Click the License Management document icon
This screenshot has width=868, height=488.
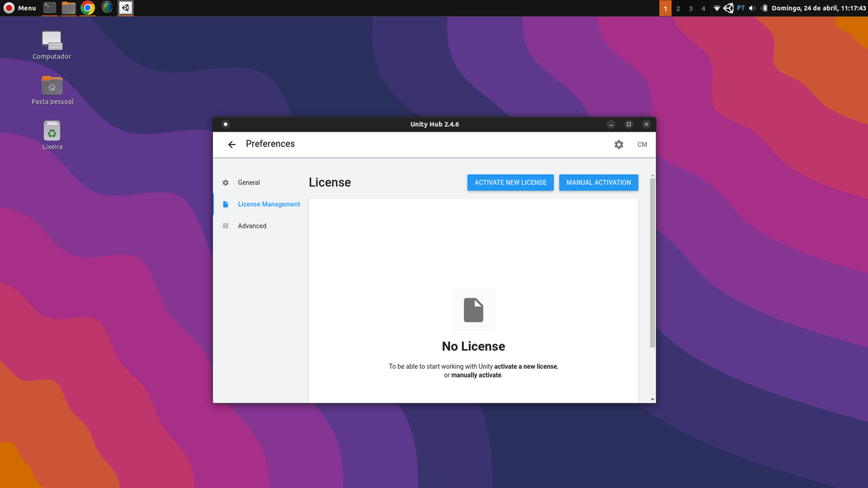(226, 204)
